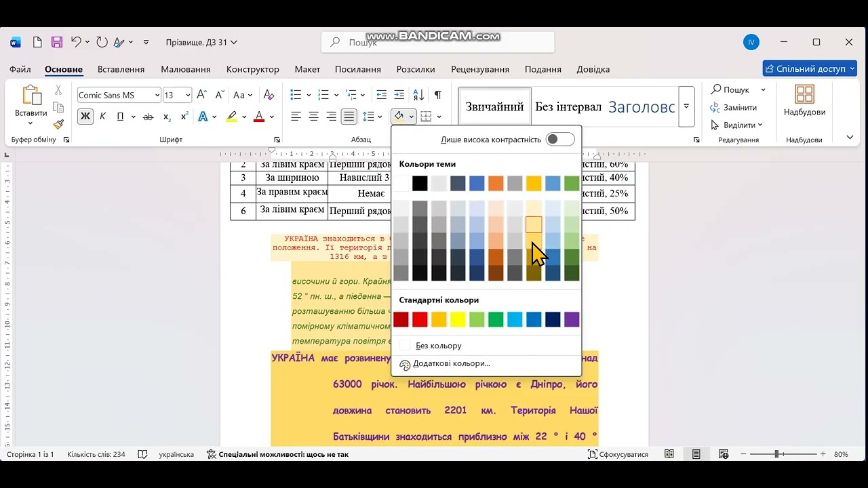Viewport: 868px width, 488px height.
Task: Click the Save icon in title bar
Action: [x=57, y=42]
